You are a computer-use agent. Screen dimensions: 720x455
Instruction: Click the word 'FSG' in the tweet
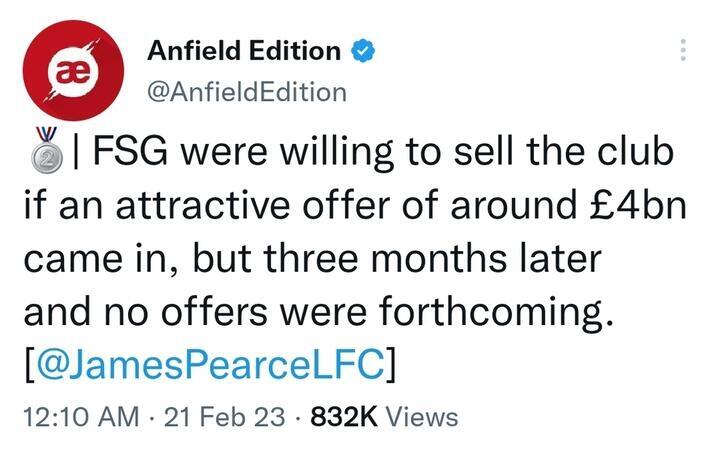pyautogui.click(x=136, y=154)
